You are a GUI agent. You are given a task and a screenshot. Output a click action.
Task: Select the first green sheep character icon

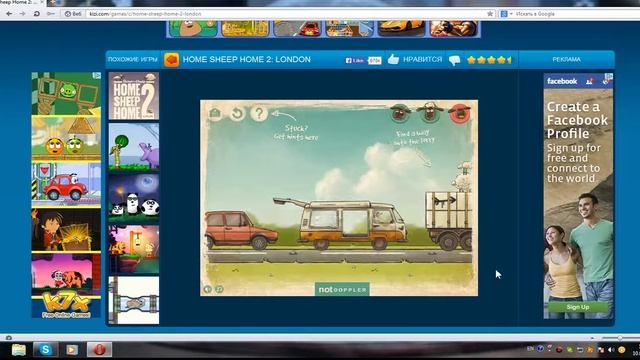[400, 113]
